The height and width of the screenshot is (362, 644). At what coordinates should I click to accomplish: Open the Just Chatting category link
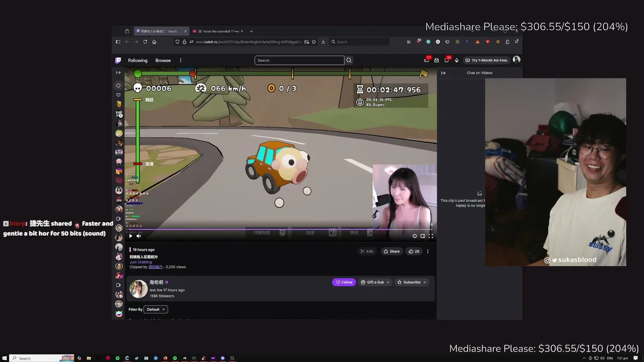[141, 262]
